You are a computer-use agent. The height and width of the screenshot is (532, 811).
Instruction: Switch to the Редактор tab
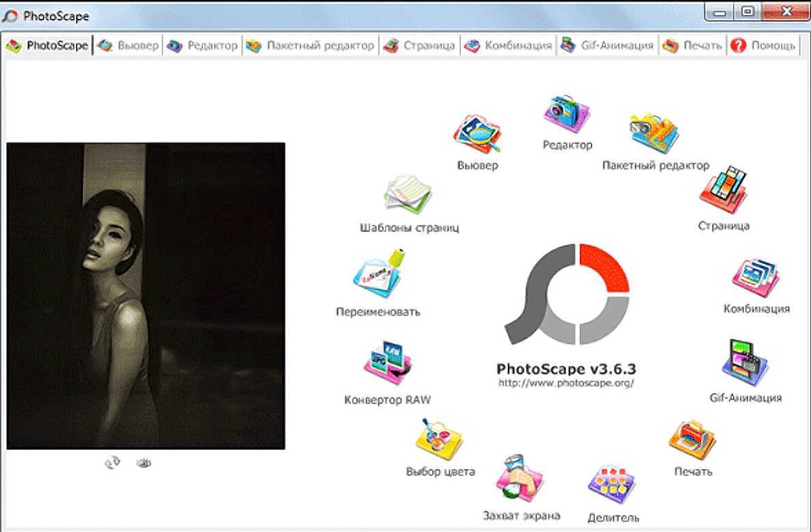(x=203, y=46)
